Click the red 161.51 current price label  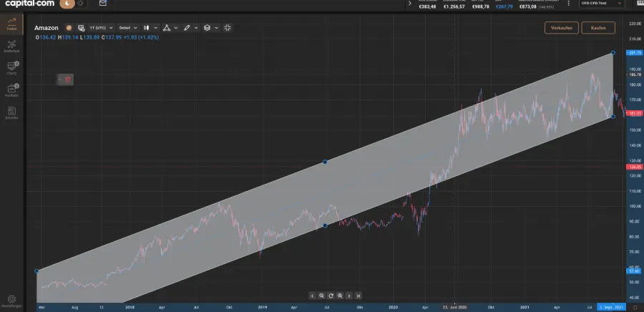[x=635, y=113]
